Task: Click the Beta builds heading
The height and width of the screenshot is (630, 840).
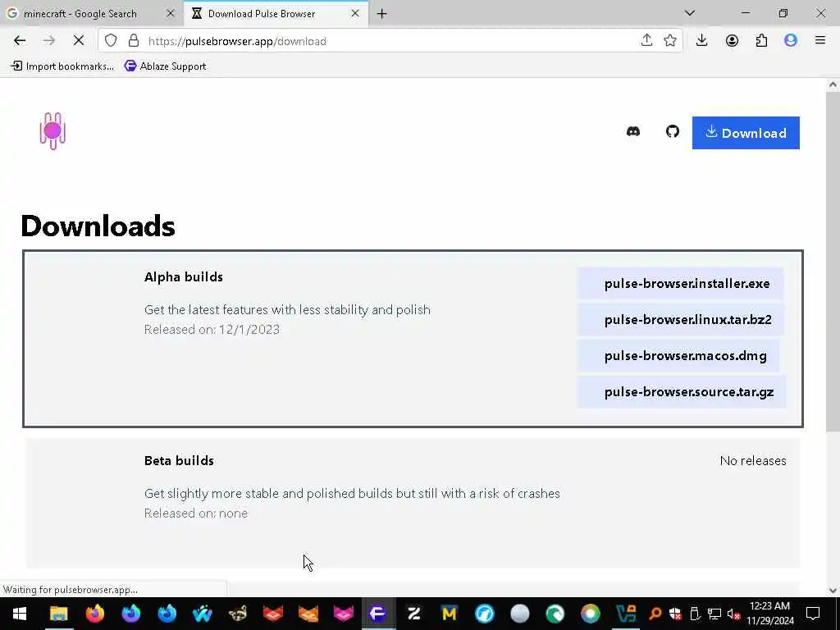Action: pos(179,461)
